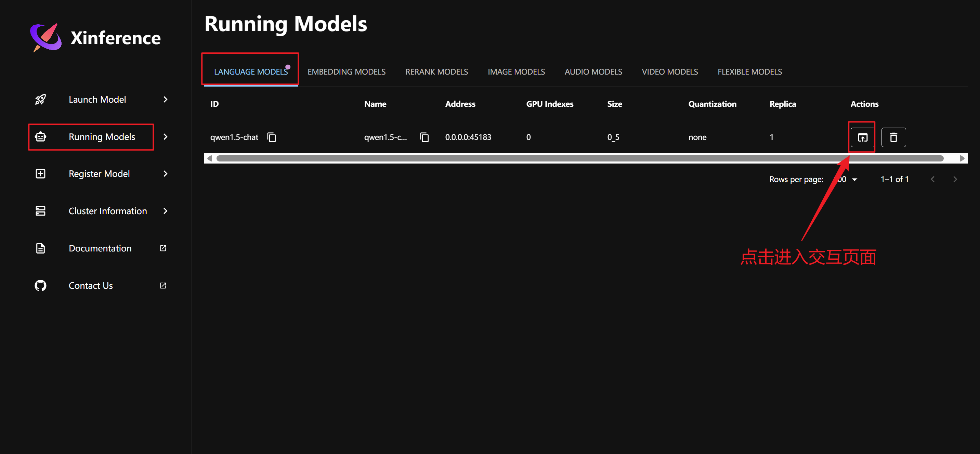Expand the Running Models chevron
980x454 pixels.
click(x=165, y=137)
